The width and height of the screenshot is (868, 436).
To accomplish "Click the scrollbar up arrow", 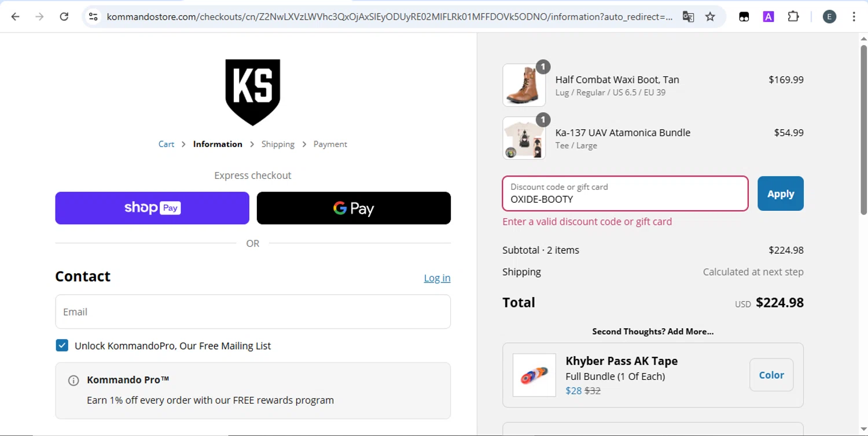I will (863, 39).
